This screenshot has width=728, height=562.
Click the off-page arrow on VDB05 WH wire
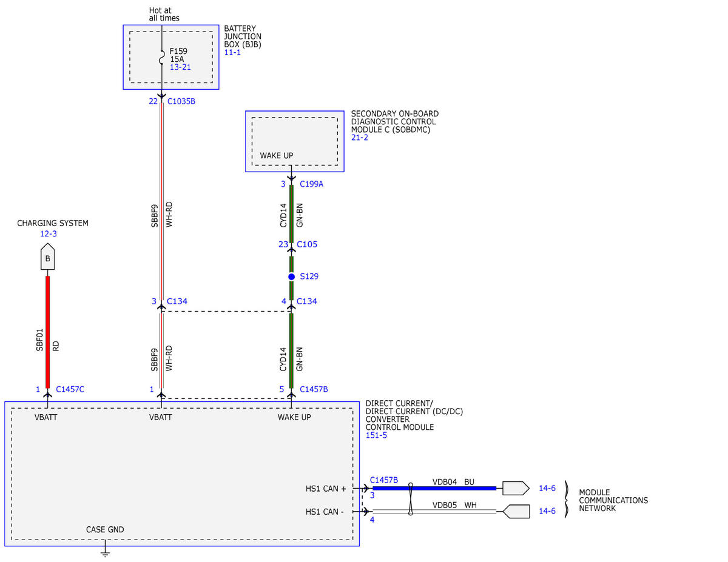tap(516, 511)
